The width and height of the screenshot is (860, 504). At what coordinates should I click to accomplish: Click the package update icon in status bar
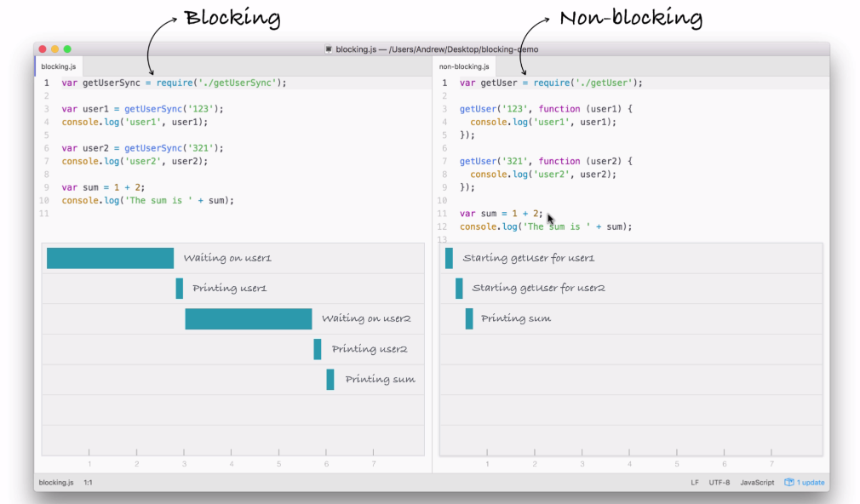click(788, 483)
